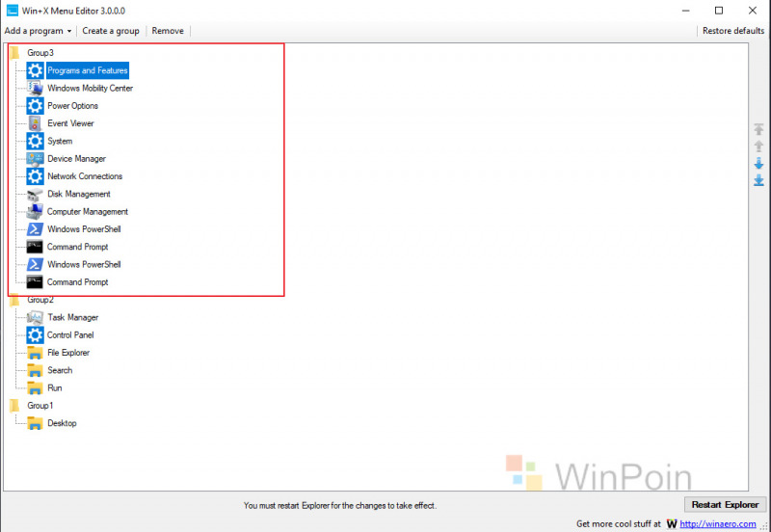
Task: Move selected item to the very top
Action: (758, 129)
